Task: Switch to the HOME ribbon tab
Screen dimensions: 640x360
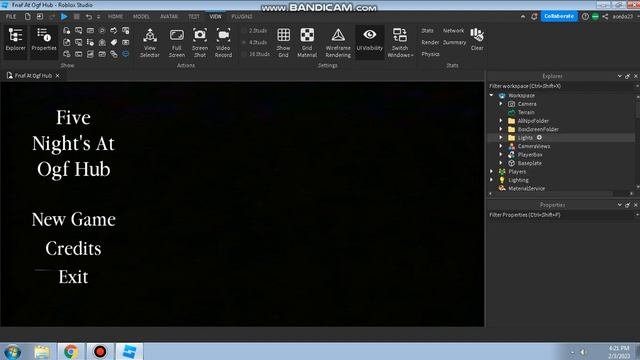Action: (x=115, y=17)
